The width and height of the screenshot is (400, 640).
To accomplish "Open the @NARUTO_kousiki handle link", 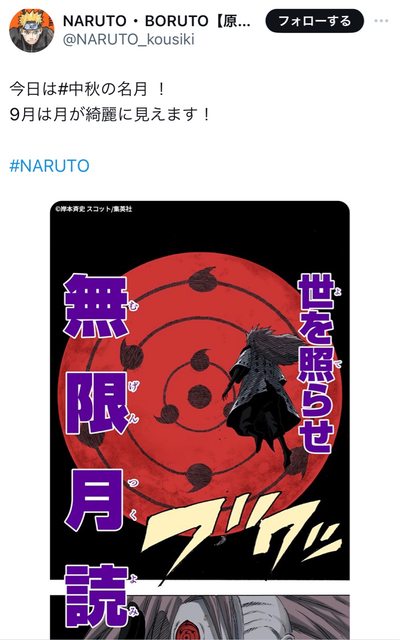I will click(x=129, y=40).
